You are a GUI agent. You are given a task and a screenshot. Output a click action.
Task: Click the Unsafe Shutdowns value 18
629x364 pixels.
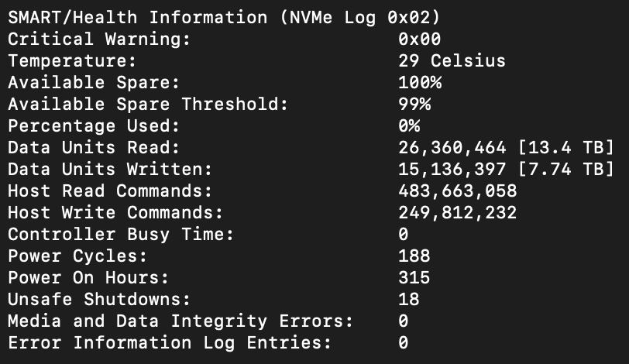tap(409, 299)
